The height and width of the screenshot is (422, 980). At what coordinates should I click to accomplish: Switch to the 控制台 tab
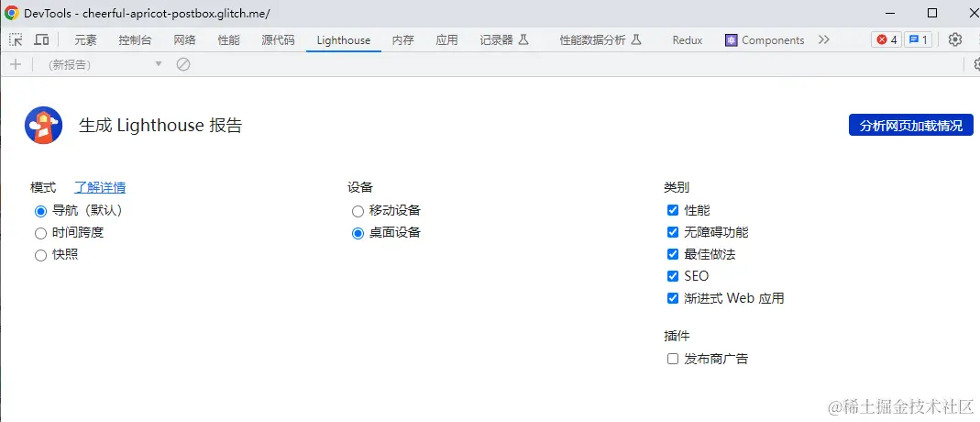coord(135,40)
